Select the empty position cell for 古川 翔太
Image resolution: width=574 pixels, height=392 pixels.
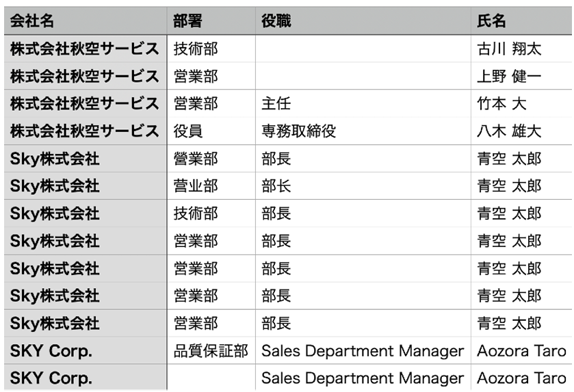click(x=363, y=49)
